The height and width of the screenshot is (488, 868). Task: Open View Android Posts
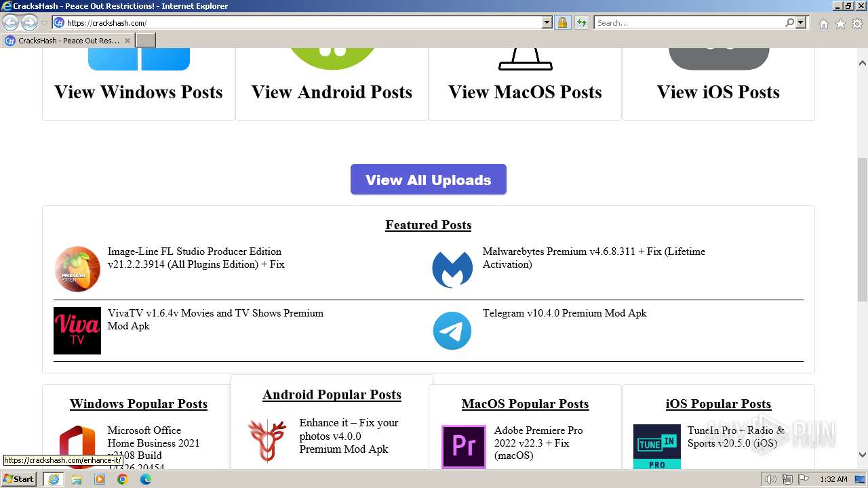(x=332, y=92)
